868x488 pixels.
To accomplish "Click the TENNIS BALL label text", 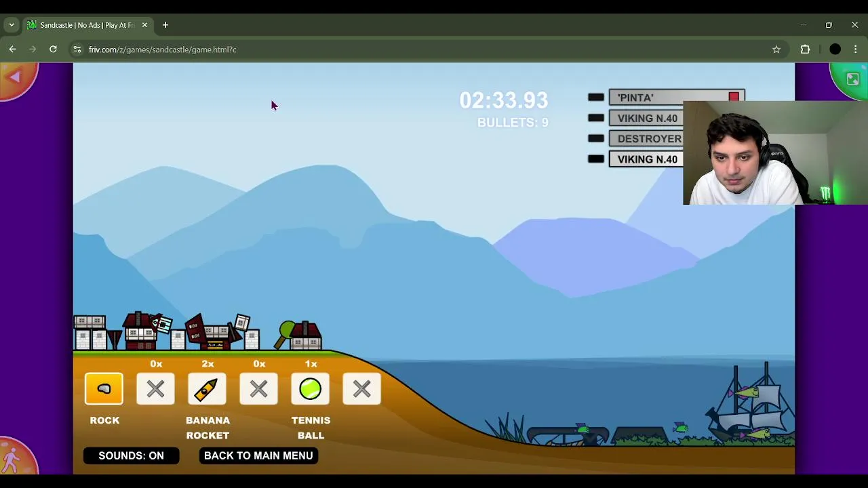I will [x=311, y=428].
